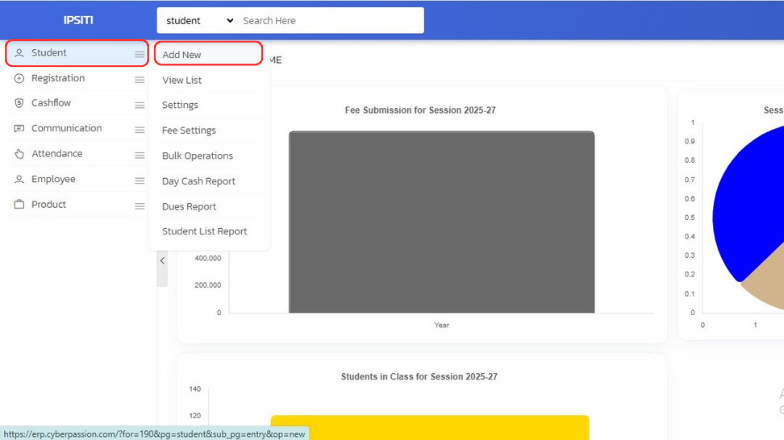Click the Registration plus-circle icon

click(19, 79)
